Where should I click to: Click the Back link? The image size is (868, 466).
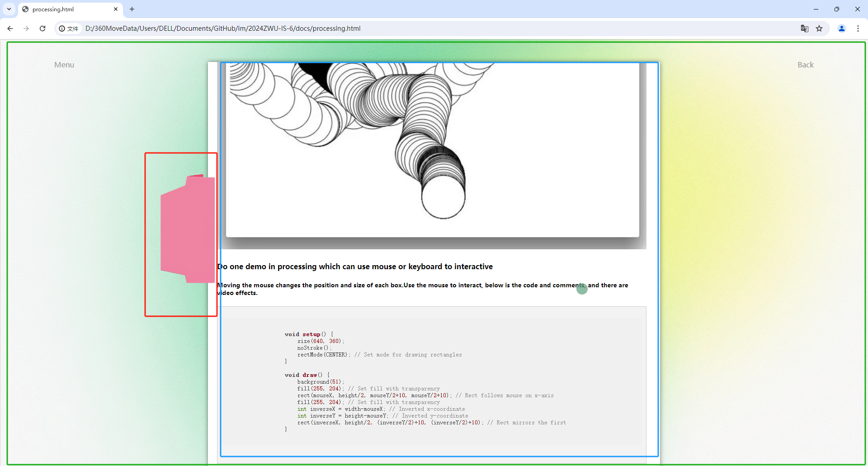point(806,65)
